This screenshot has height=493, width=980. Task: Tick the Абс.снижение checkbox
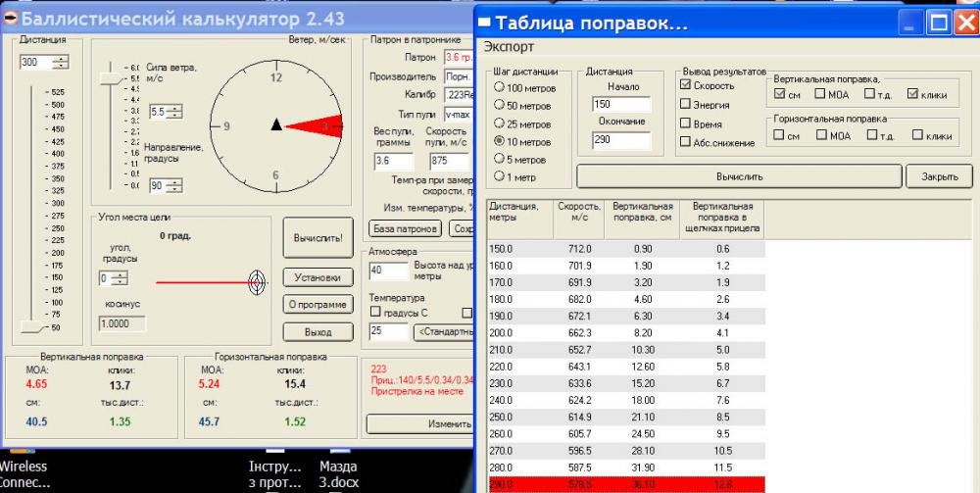click(687, 143)
